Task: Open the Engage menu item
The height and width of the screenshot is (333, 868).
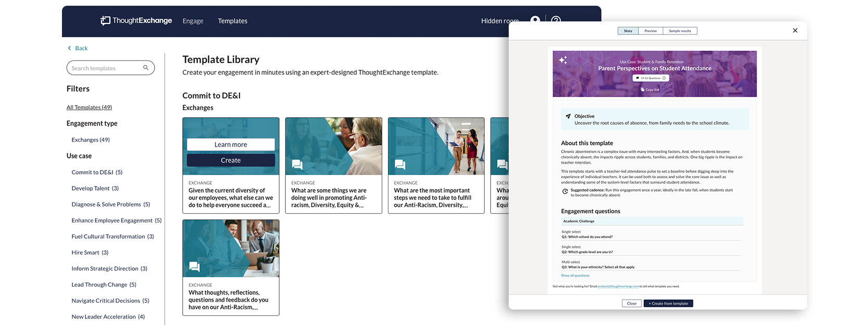Action: click(193, 21)
